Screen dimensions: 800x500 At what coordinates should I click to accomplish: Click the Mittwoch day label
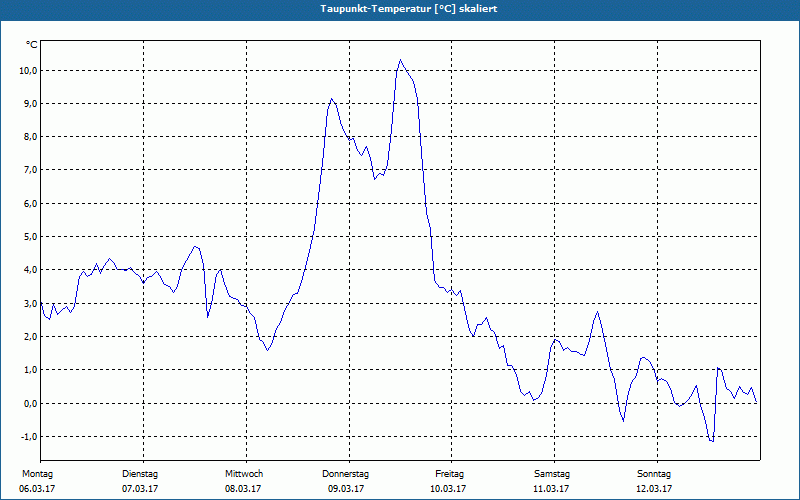point(244,474)
